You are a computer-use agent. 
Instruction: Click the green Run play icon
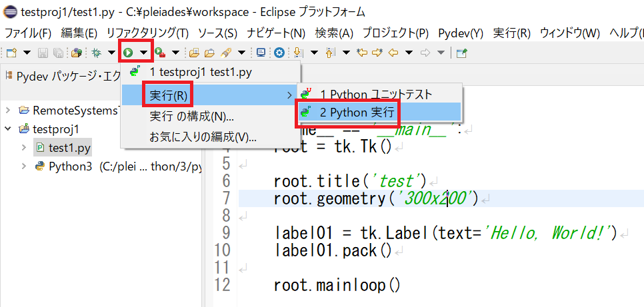tap(128, 53)
